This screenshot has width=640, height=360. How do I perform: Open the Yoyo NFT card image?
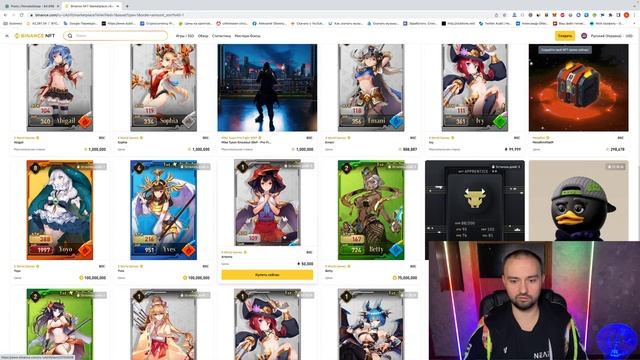coord(60,210)
